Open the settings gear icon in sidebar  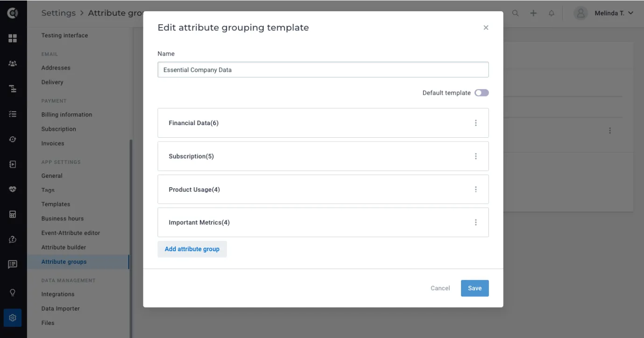pos(13,318)
